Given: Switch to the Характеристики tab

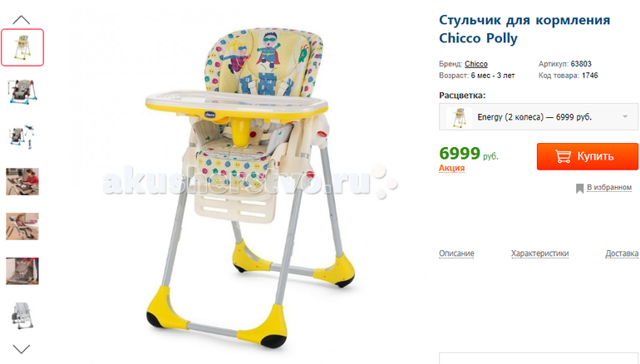Looking at the screenshot, I should pos(539,253).
